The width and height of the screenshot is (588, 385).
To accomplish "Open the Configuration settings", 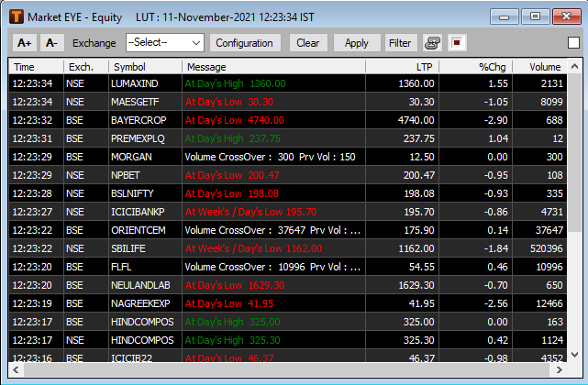I will coord(245,43).
